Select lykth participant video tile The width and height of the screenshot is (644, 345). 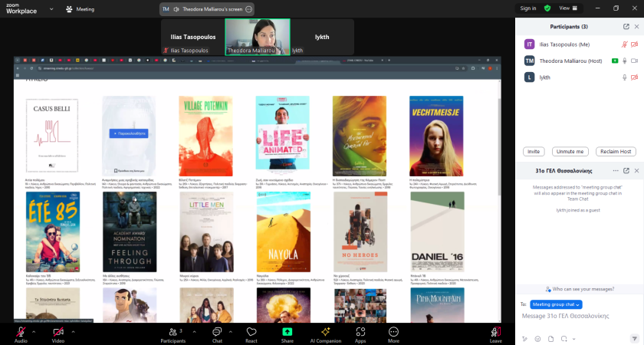(x=322, y=37)
